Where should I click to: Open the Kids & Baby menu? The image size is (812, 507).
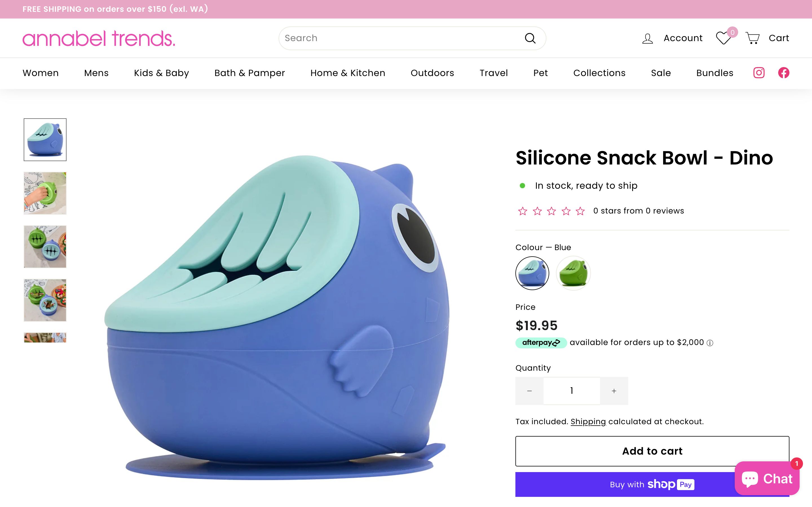click(161, 73)
